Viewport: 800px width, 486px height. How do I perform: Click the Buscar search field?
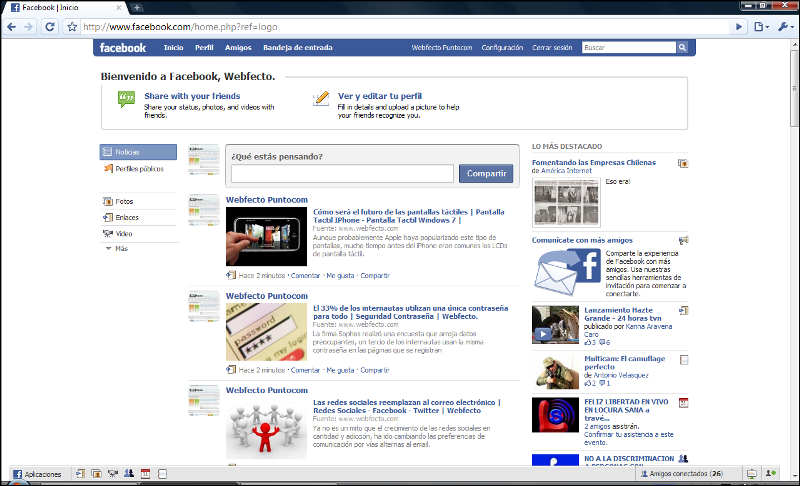[629, 47]
